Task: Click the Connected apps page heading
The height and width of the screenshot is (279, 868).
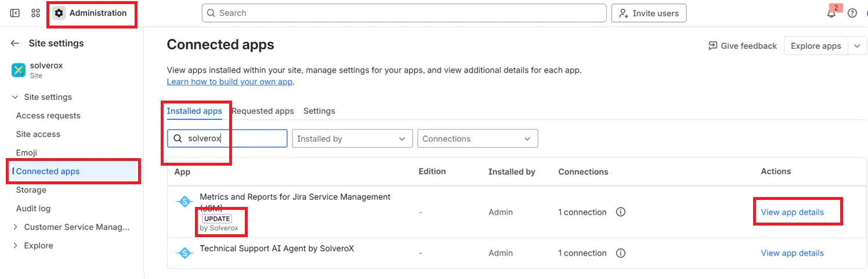Action: tap(220, 44)
